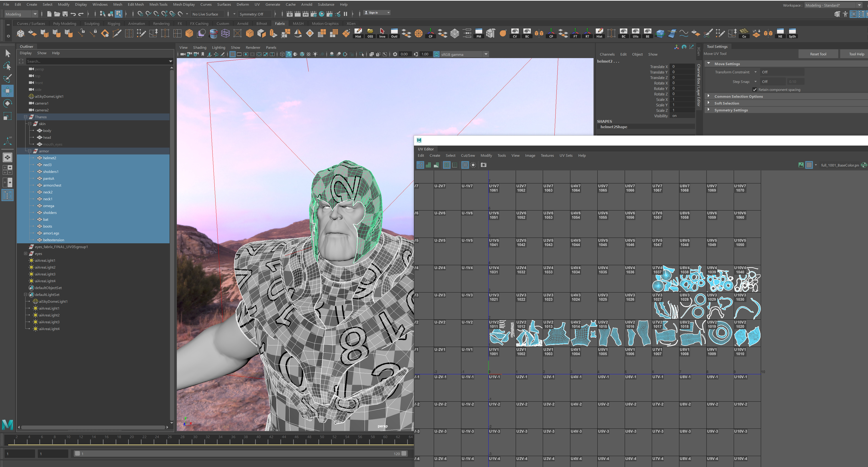868x467 pixels.
Task: Open the sRGB gamma view transform dropdown
Action: 464,54
